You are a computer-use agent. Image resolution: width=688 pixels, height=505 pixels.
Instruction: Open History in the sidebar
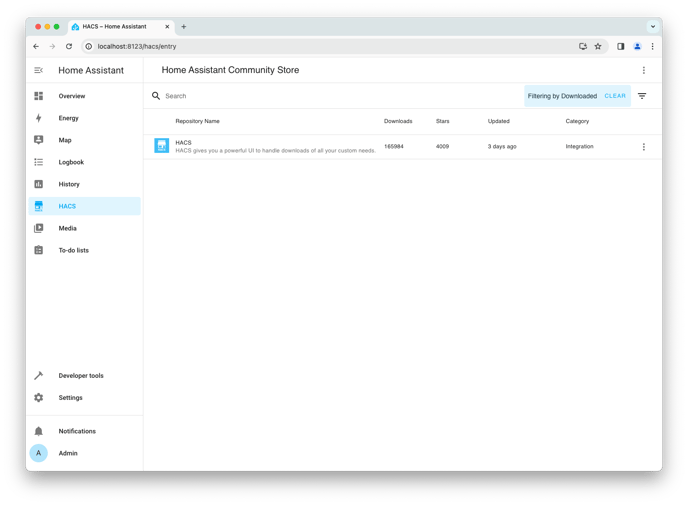pyautogui.click(x=85, y=184)
